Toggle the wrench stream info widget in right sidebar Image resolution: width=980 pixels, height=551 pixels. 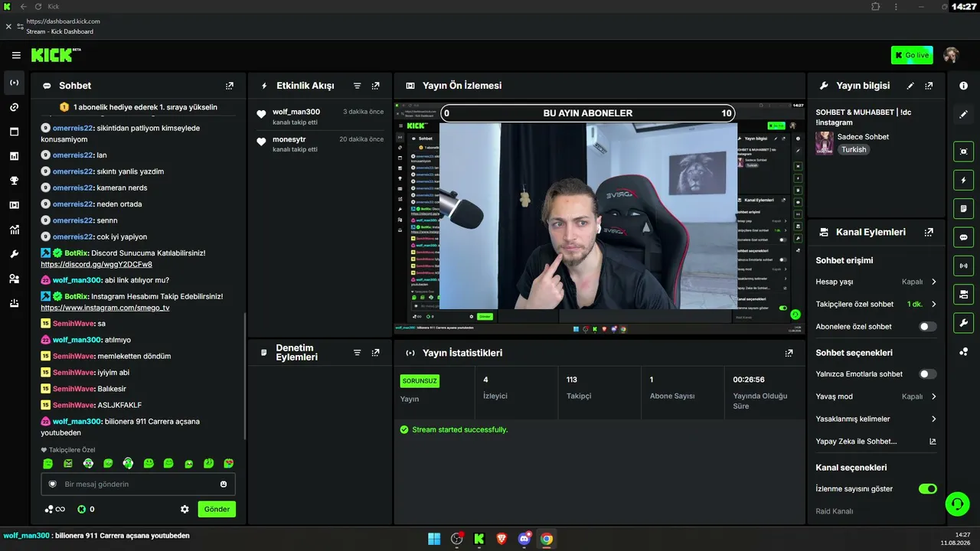[964, 322]
